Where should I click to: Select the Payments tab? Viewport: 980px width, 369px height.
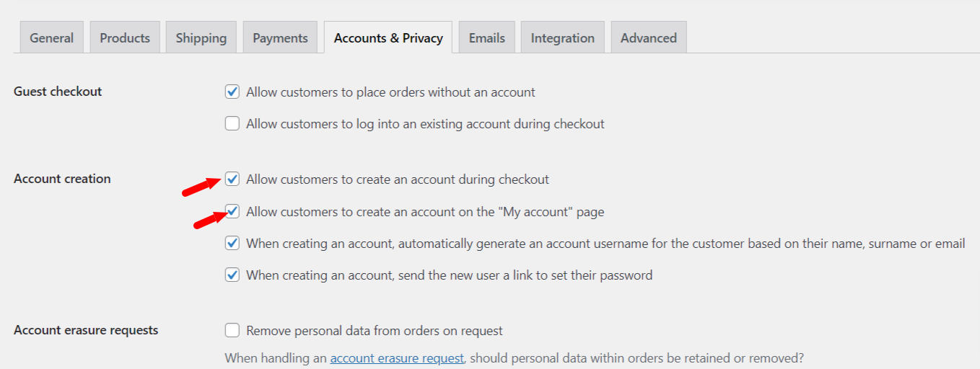click(280, 37)
